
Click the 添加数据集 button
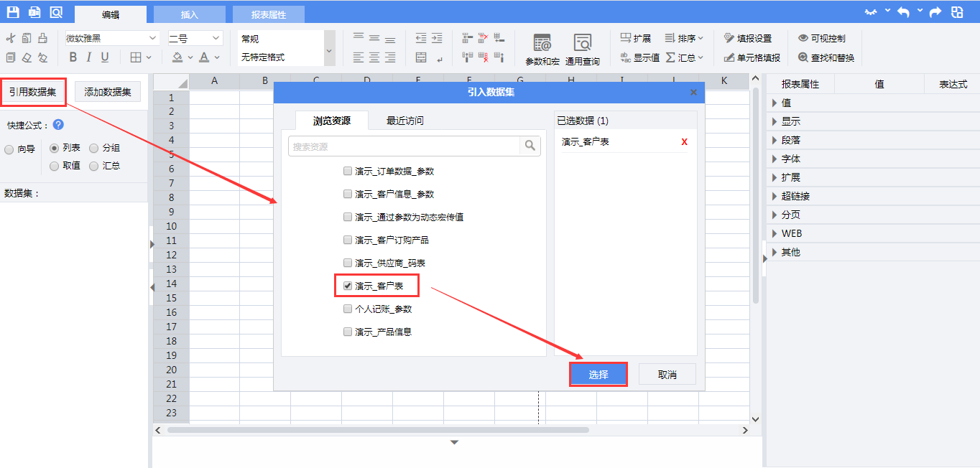point(108,91)
